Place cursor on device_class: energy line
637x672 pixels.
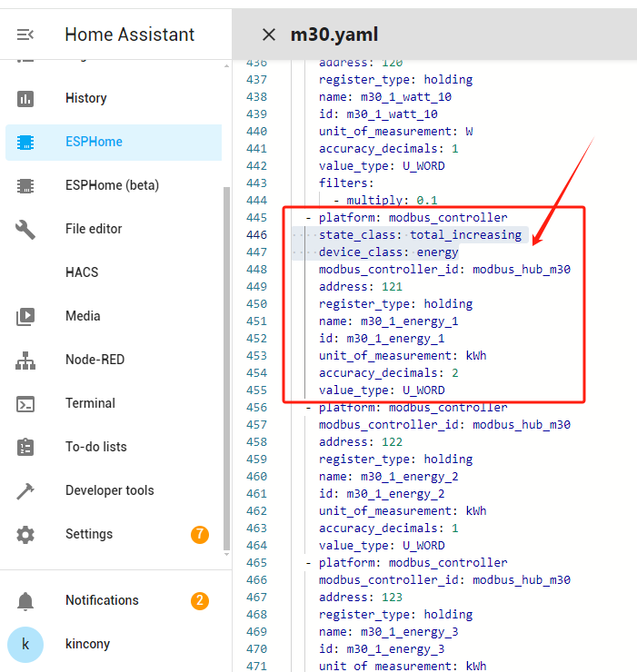pyautogui.click(x=388, y=252)
